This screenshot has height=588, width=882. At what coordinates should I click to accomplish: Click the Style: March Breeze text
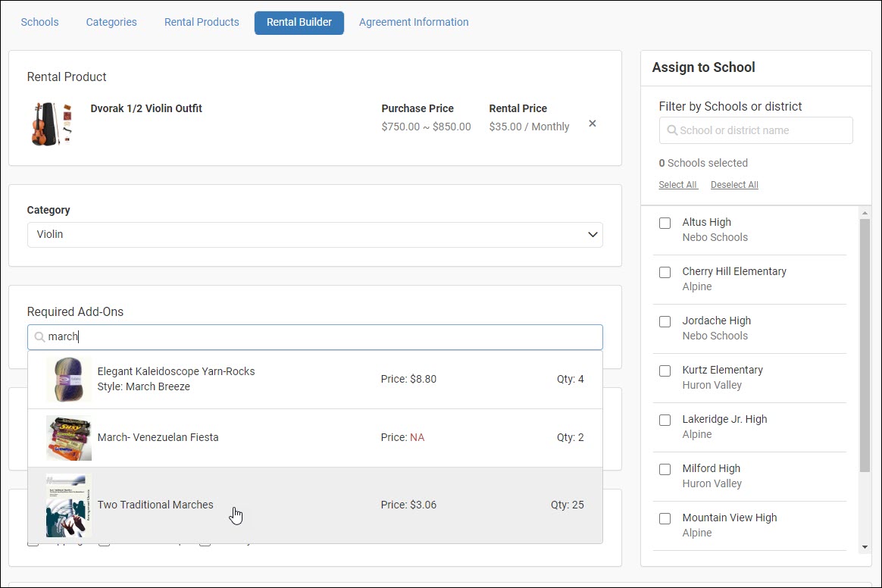click(143, 386)
